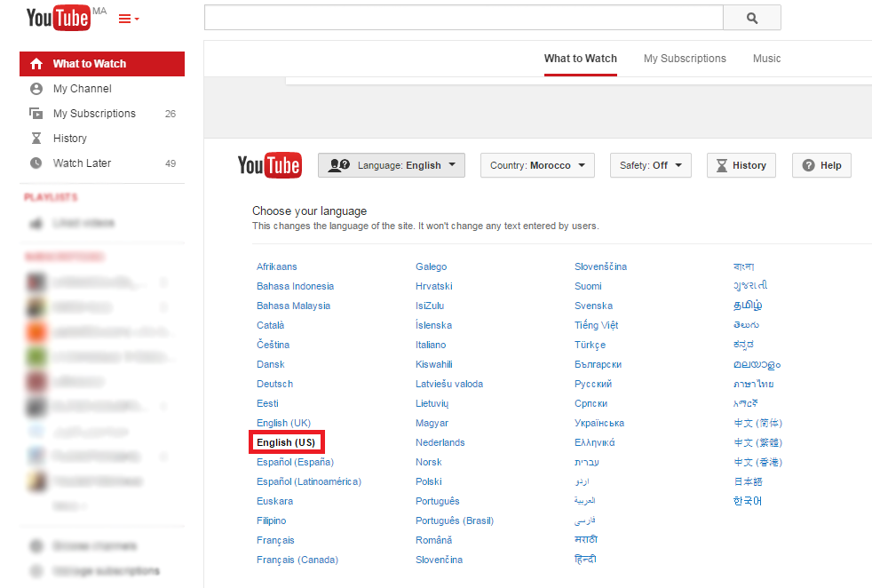Select Hrvatski language link
This screenshot has width=872, height=588.
pyautogui.click(x=433, y=286)
